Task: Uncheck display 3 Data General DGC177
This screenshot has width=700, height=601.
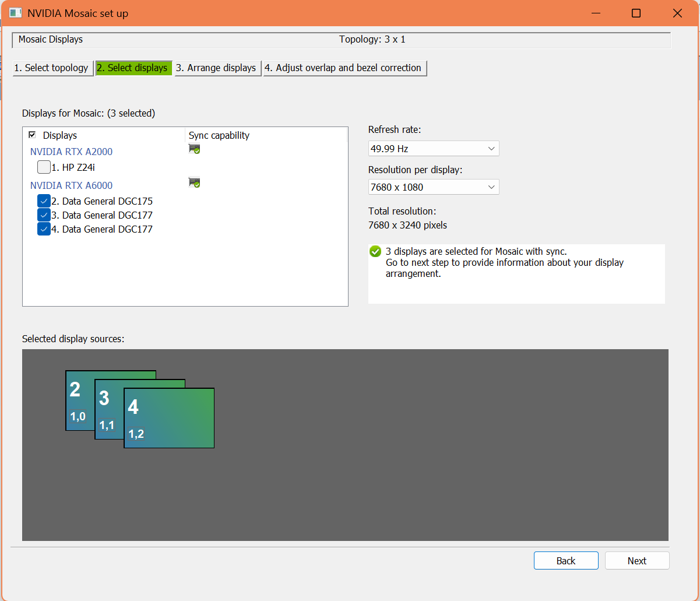Action: click(44, 215)
